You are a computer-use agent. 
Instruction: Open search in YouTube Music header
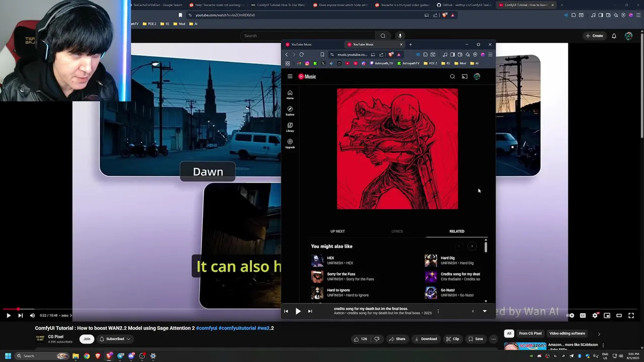452,76
